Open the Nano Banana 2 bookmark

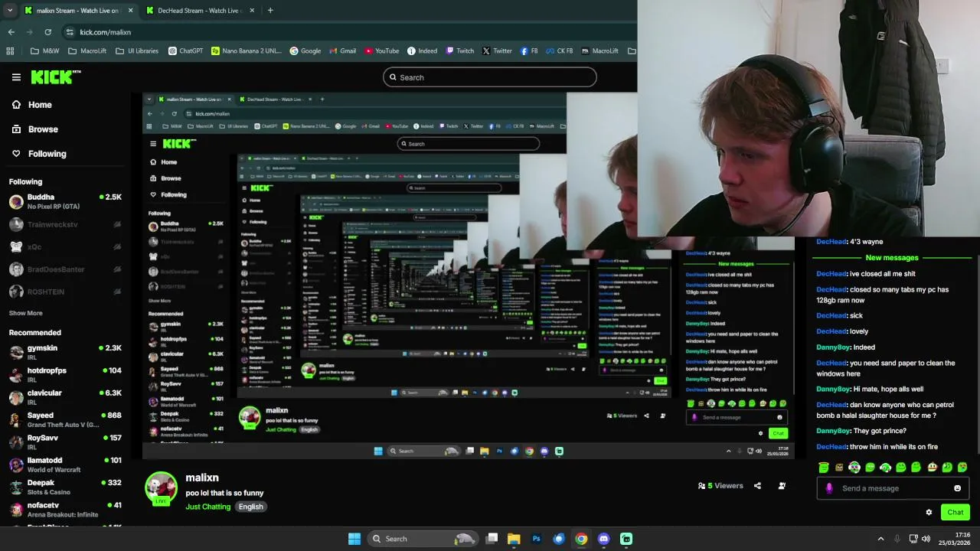246,51
